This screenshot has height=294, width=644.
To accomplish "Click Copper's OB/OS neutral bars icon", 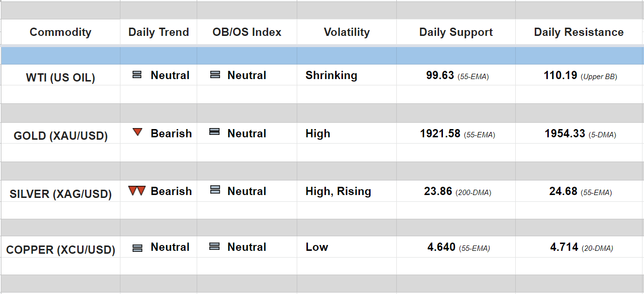I will [214, 246].
